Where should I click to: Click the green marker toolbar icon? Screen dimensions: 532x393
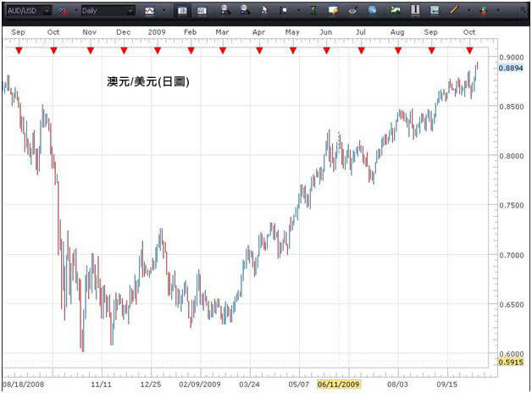(x=314, y=11)
